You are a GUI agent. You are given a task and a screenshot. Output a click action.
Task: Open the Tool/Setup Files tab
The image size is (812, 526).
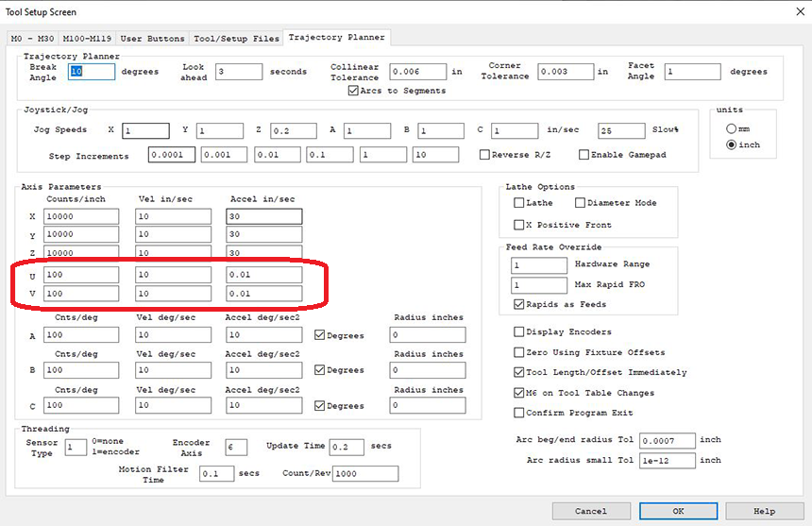pyautogui.click(x=236, y=39)
